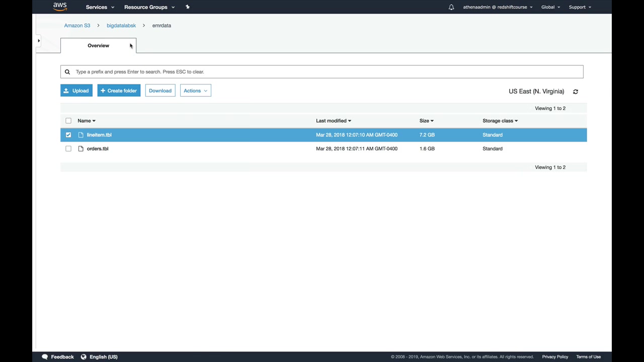This screenshot has height=362, width=644.
Task: Click the AWS logo home icon
Action: tap(60, 7)
